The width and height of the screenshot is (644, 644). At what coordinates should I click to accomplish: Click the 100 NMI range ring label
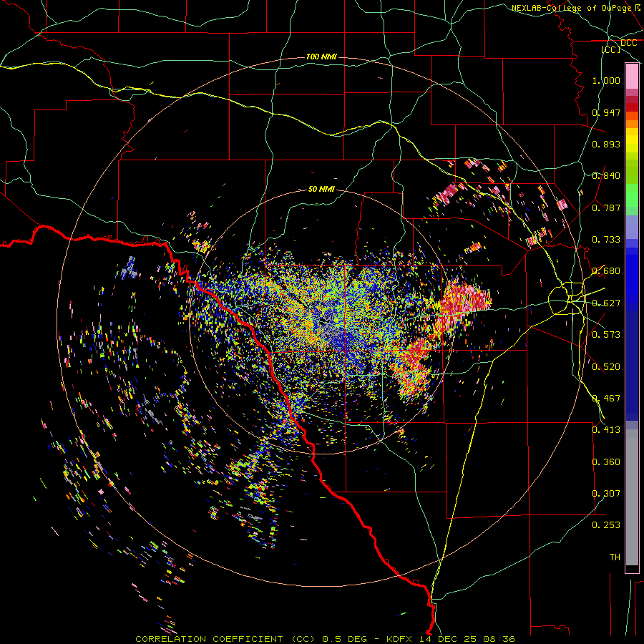pyautogui.click(x=321, y=57)
